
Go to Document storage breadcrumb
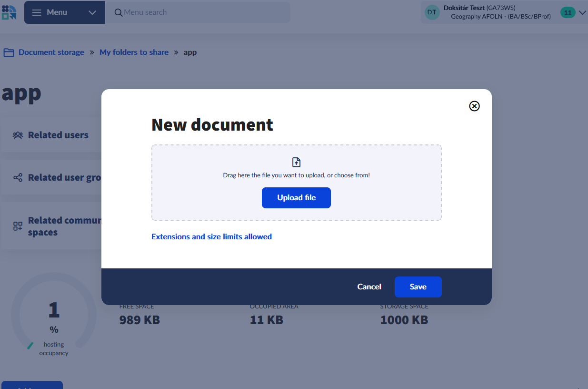[51, 52]
